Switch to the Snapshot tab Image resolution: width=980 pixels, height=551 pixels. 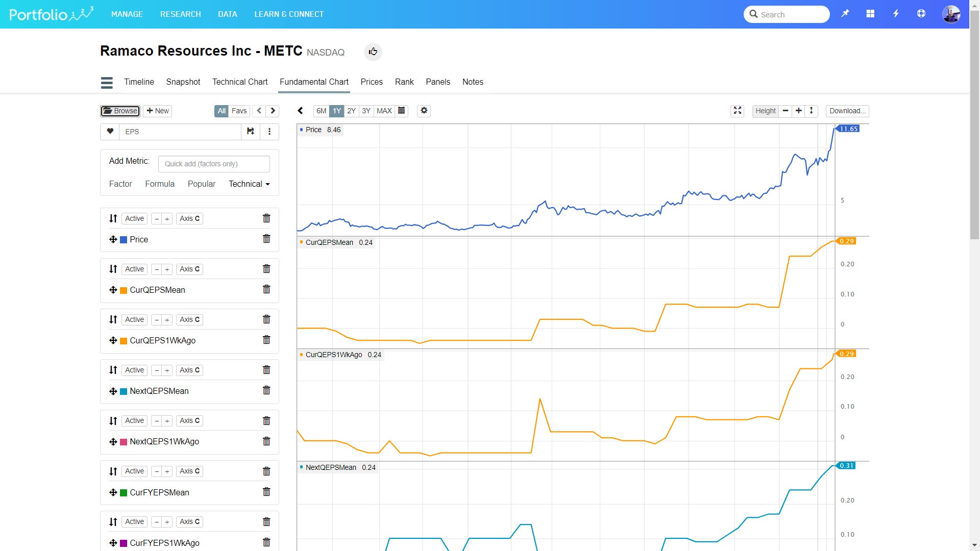183,82
